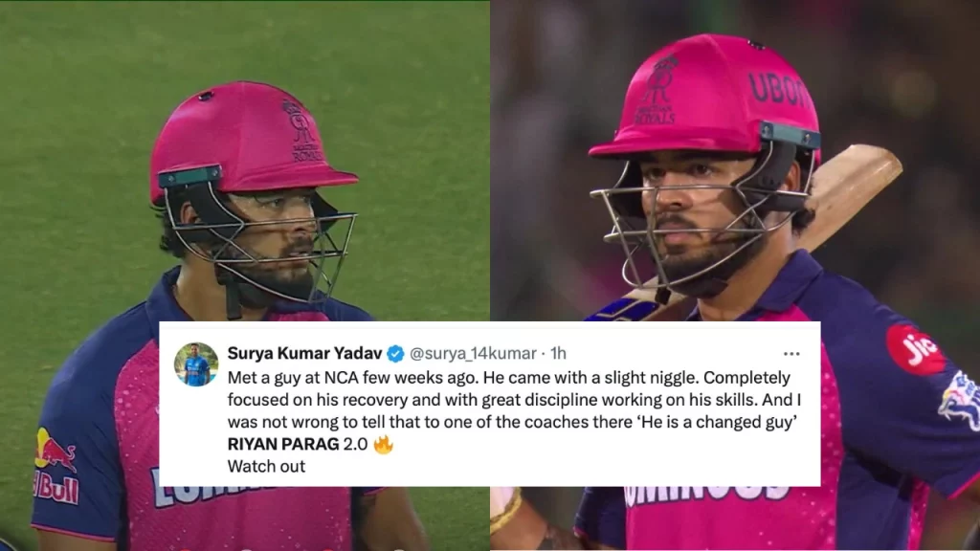Screen dimensions: 980x551
Task: Select the bold RIYAN PARAG text in tweet
Action: 283,444
